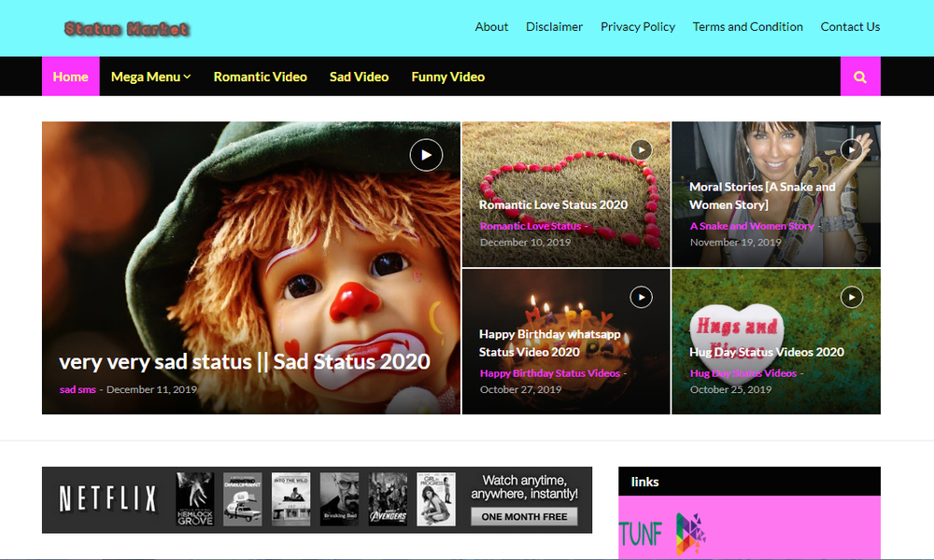
Task: Open Moral Stories Snake and Women title
Action: (x=762, y=195)
